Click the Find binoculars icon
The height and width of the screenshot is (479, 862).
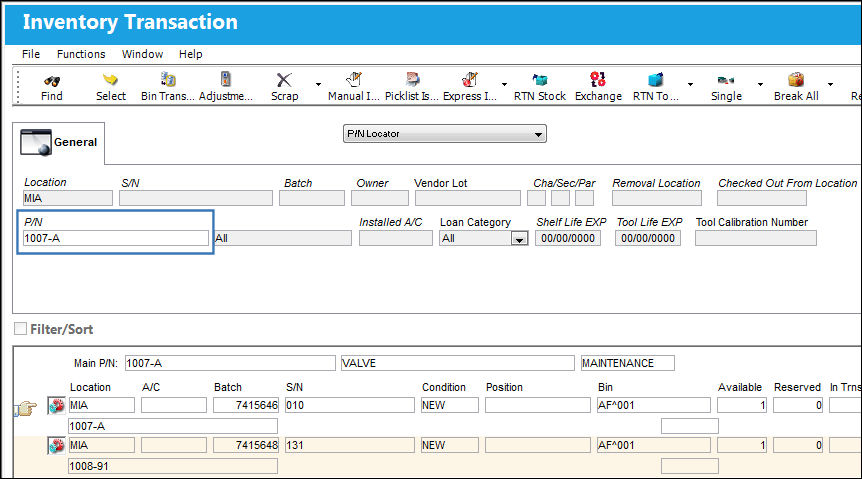[x=52, y=81]
